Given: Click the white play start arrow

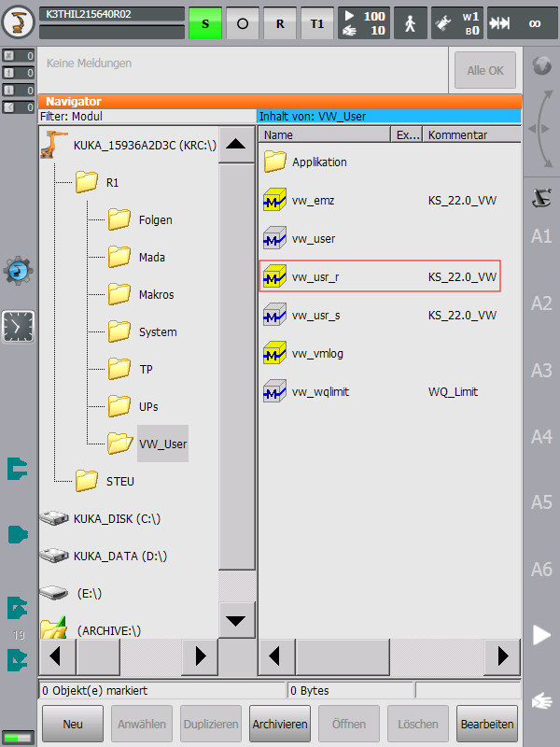Looking at the screenshot, I should (x=542, y=635).
